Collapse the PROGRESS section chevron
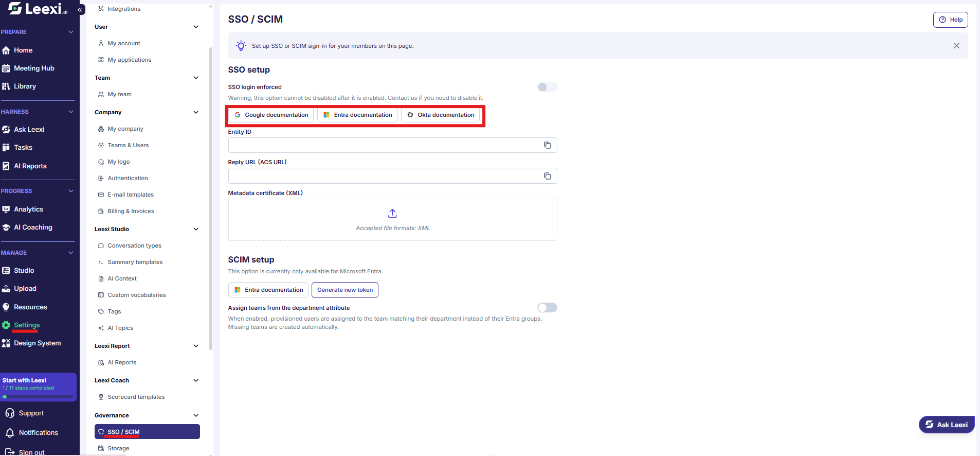The width and height of the screenshot is (980, 456). [x=71, y=191]
